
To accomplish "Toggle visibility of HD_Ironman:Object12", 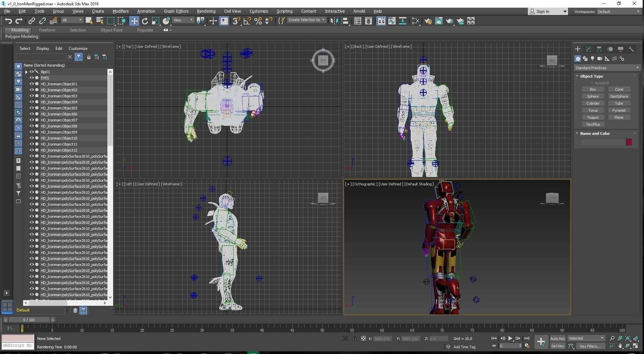I will coord(31,150).
